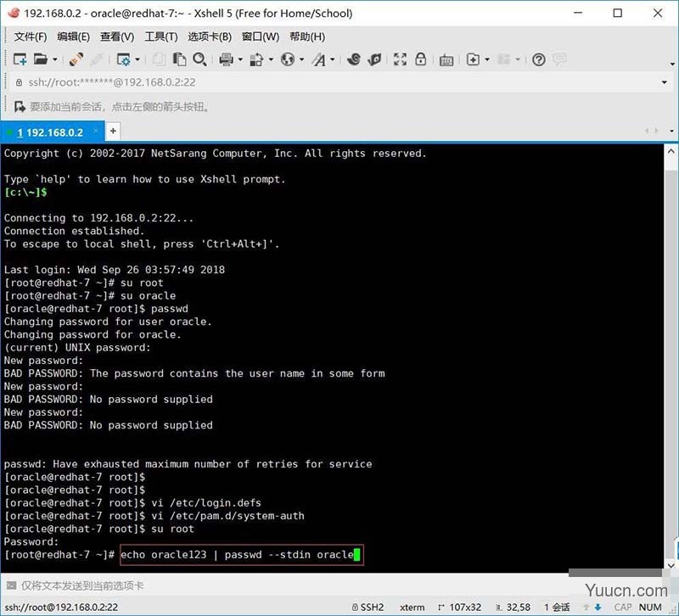Expand the Open session folder dropdown arrow
Viewport: 679px width, 616px height.
[x=55, y=59]
